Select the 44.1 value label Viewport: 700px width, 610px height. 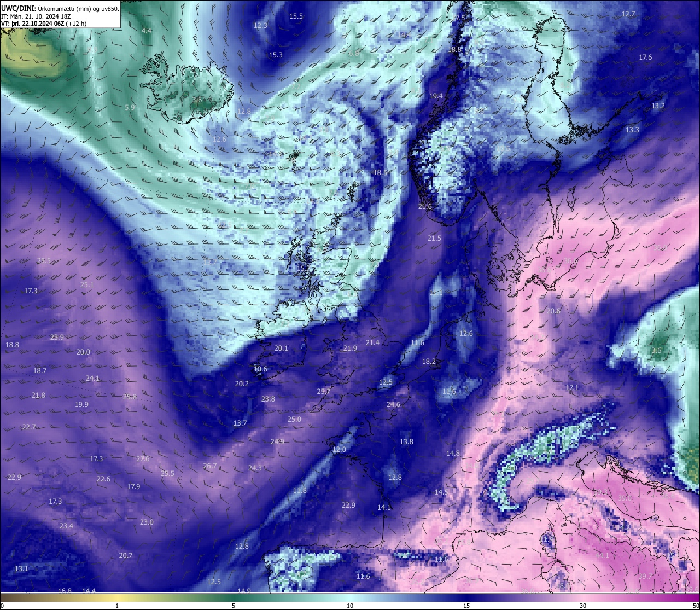click(602, 555)
